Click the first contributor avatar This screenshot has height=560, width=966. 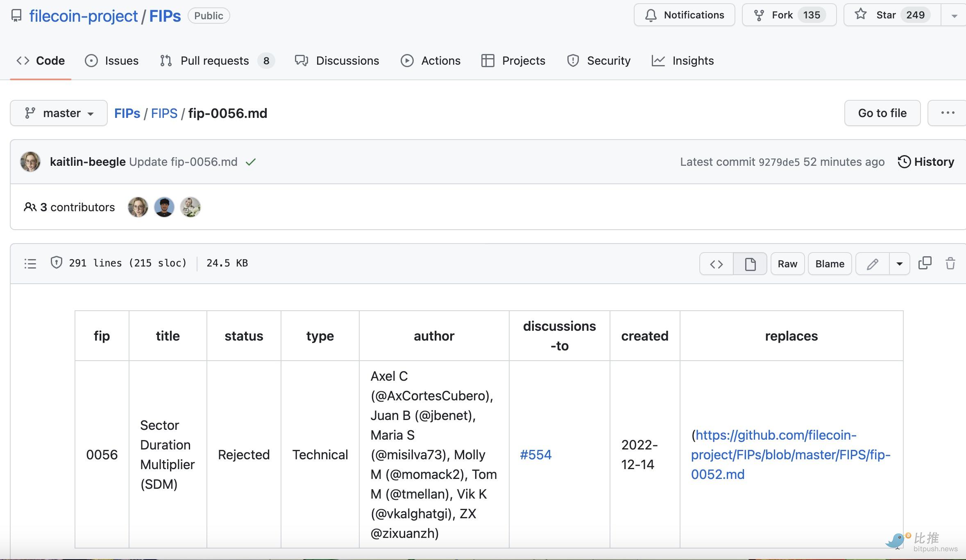pos(138,207)
